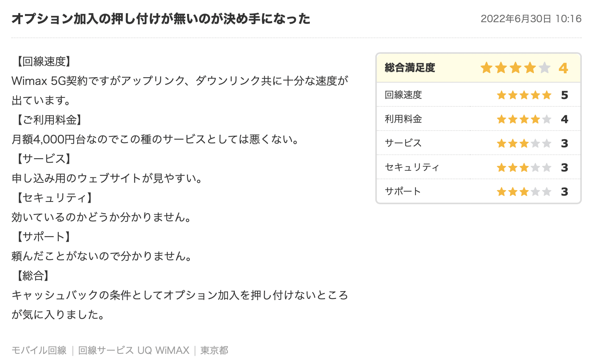
Task: Click the サポート row label in rating box
Action: pos(403,191)
